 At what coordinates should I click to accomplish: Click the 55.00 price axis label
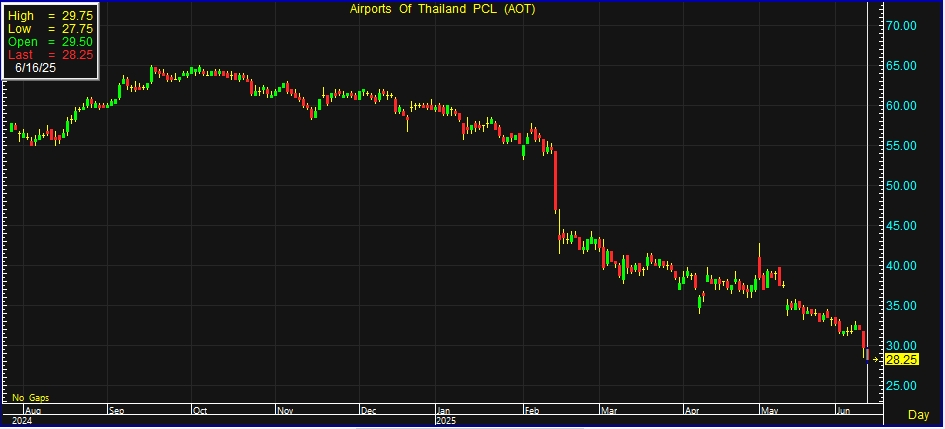[902, 145]
